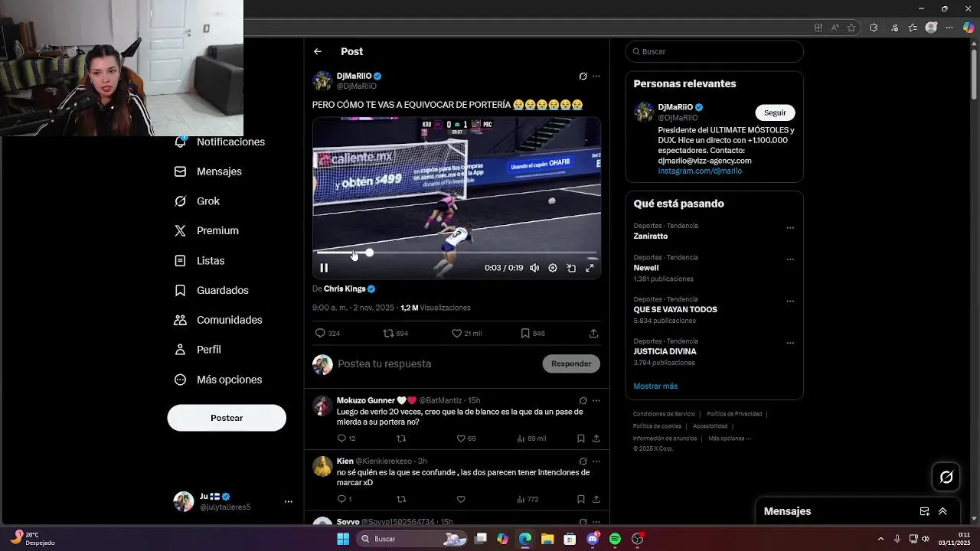Image resolution: width=980 pixels, height=551 pixels.
Task: Click the reply count 324 icon
Action: (x=320, y=334)
